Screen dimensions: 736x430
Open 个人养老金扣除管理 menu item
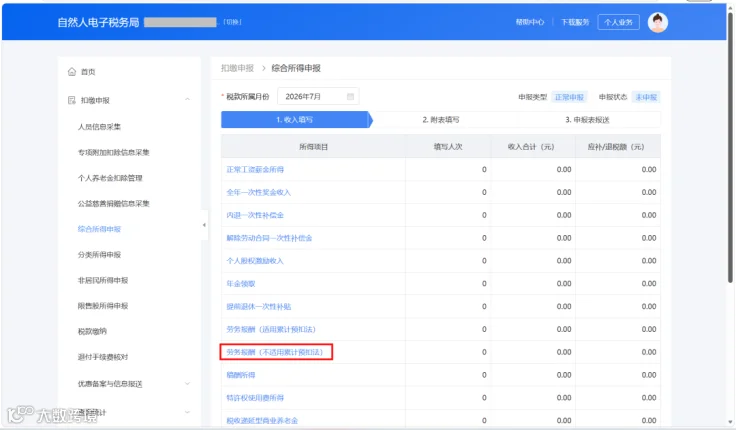coord(110,178)
